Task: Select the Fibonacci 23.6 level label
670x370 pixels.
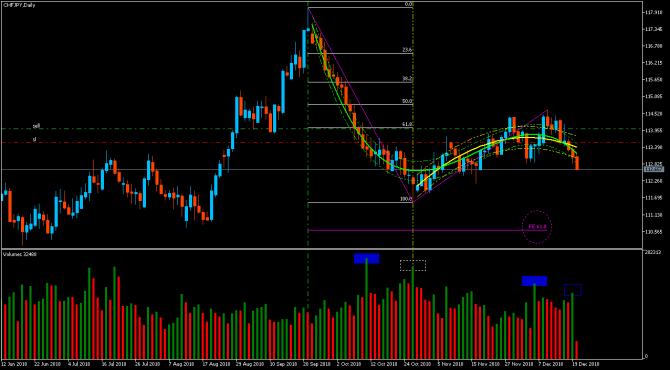Action: point(407,50)
